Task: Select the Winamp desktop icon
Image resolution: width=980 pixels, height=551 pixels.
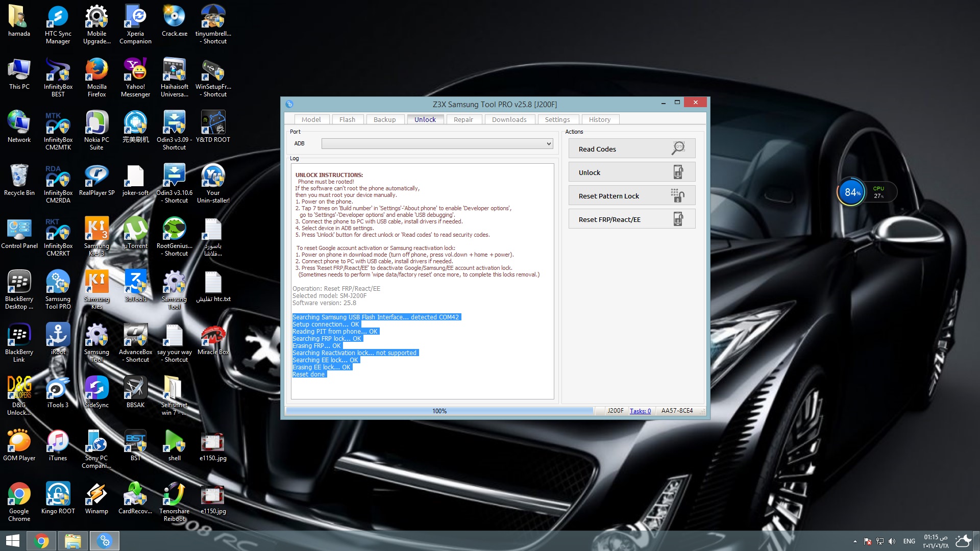Action: (96, 499)
